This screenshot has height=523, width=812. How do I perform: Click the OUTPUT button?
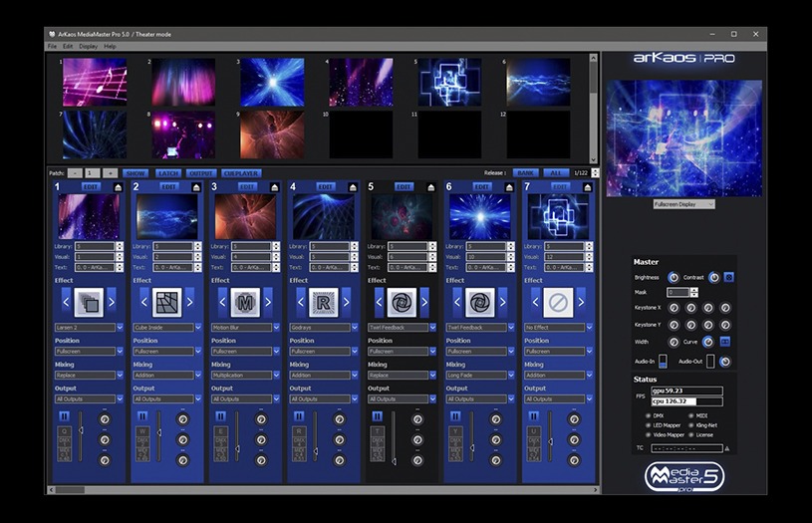201,173
